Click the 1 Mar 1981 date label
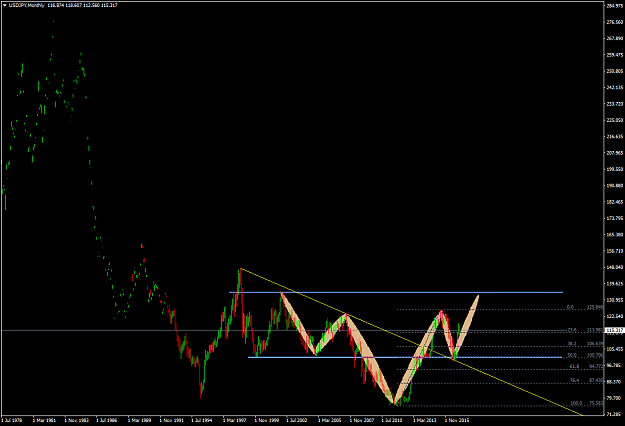This screenshot has height=426, width=625. [x=44, y=420]
